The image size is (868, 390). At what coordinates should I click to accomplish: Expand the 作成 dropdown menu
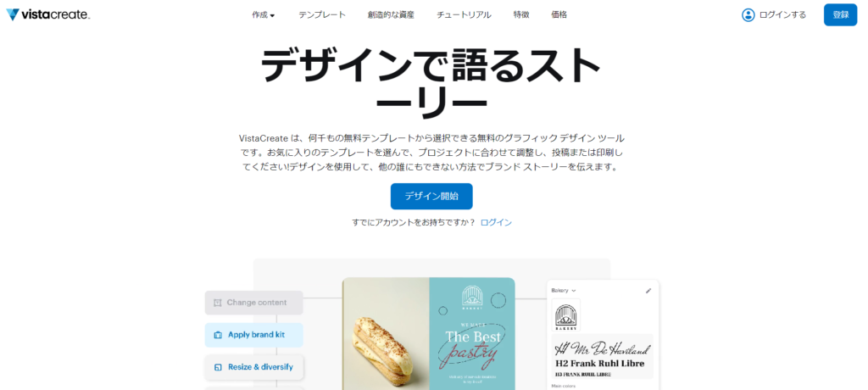[x=264, y=15]
